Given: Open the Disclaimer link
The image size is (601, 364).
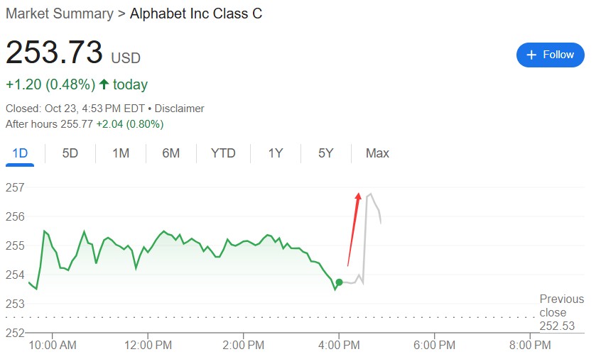Looking at the screenshot, I should (179, 109).
